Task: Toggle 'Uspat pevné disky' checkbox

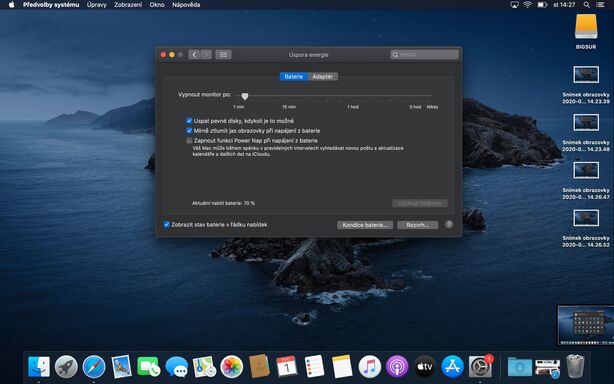Action: point(189,121)
